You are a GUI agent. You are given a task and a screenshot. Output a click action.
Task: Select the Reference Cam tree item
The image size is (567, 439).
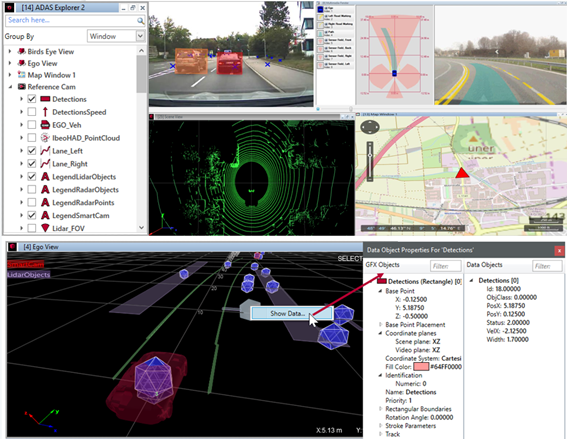(x=51, y=87)
